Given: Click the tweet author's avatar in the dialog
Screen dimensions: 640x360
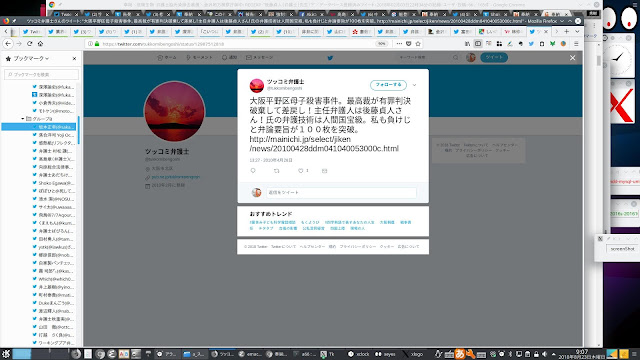Looking at the screenshot, I should pos(257,86).
